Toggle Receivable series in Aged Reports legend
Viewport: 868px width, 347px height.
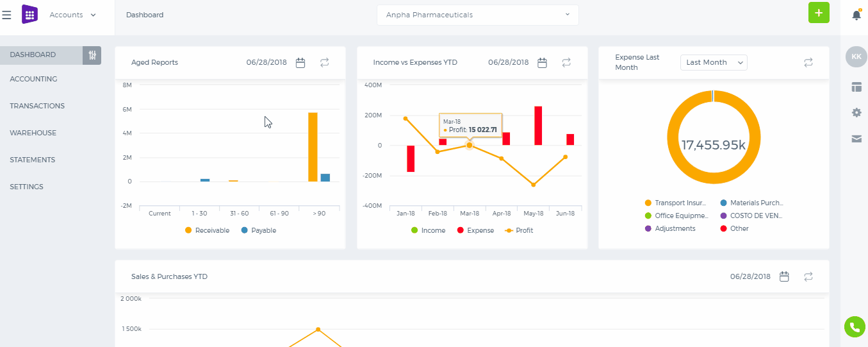tap(207, 230)
